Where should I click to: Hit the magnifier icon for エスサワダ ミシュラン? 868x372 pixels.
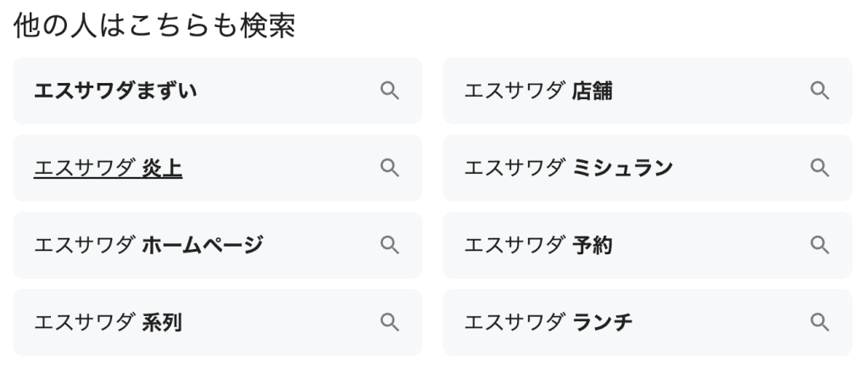[x=819, y=168]
